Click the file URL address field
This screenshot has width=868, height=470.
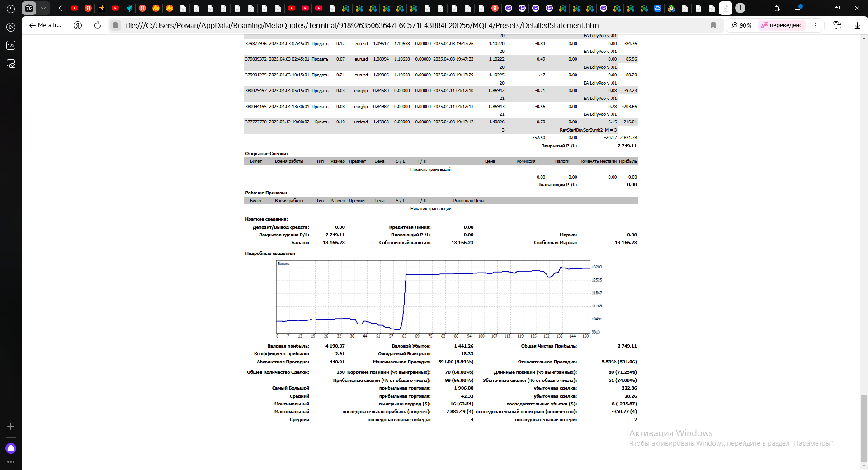tap(362, 25)
